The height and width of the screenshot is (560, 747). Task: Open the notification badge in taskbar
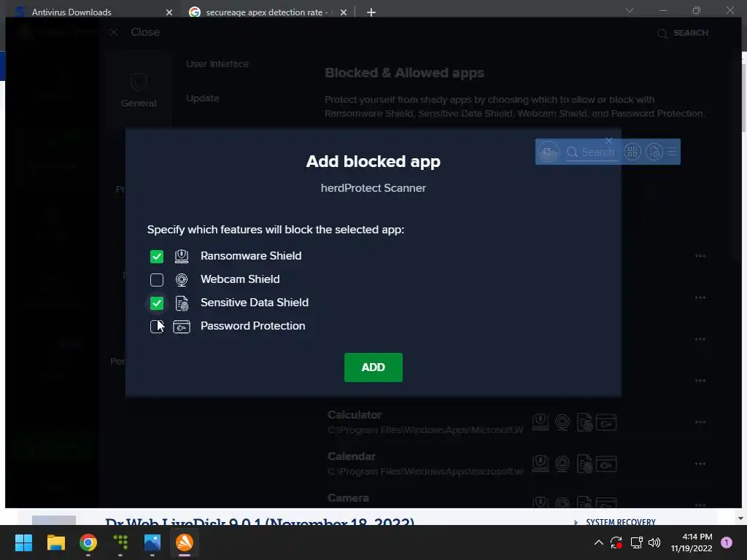[x=727, y=542]
